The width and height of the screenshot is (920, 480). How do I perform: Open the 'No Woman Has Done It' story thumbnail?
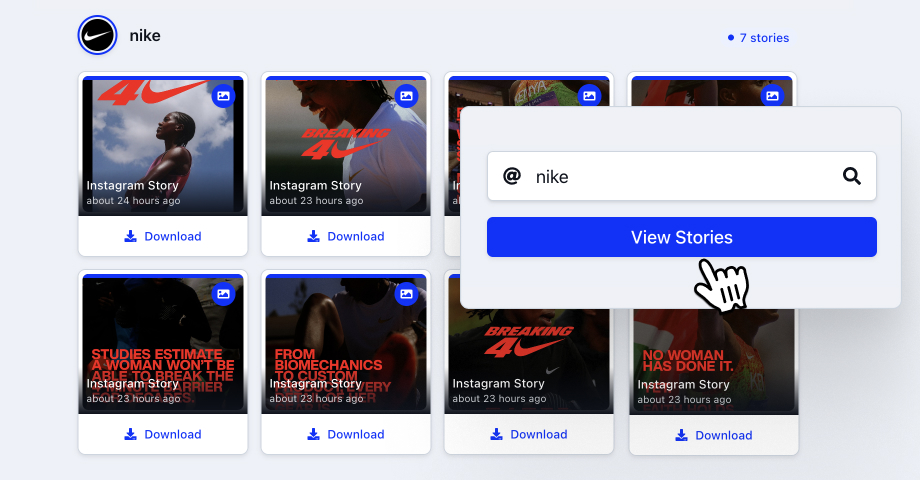[714, 361]
